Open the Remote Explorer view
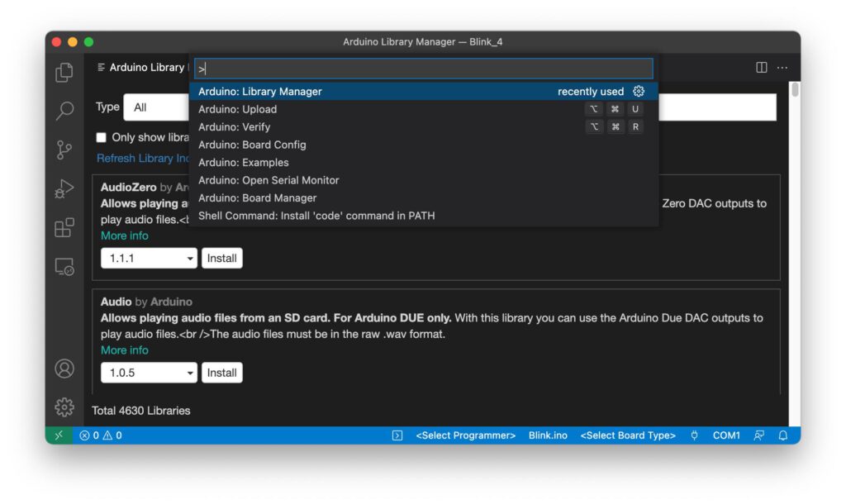The image size is (846, 504). 64,267
